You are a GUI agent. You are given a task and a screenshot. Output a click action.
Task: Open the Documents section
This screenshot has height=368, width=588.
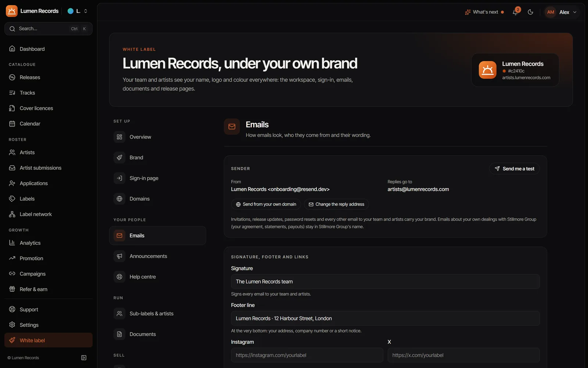pos(158,334)
